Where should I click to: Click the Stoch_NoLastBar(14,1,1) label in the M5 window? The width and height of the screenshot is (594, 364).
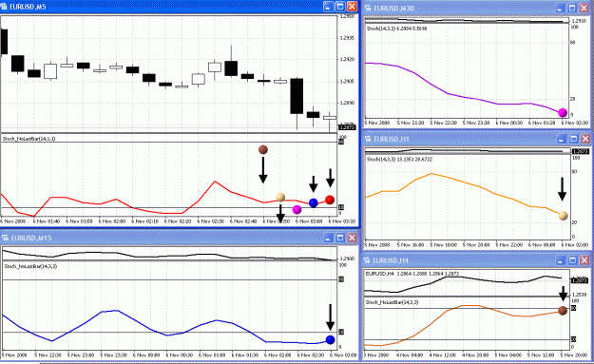(x=29, y=139)
